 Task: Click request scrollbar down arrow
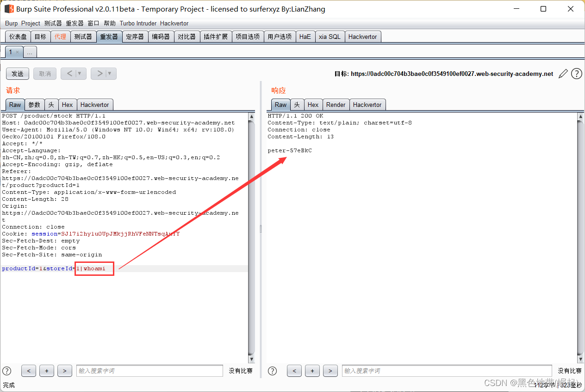[252, 360]
